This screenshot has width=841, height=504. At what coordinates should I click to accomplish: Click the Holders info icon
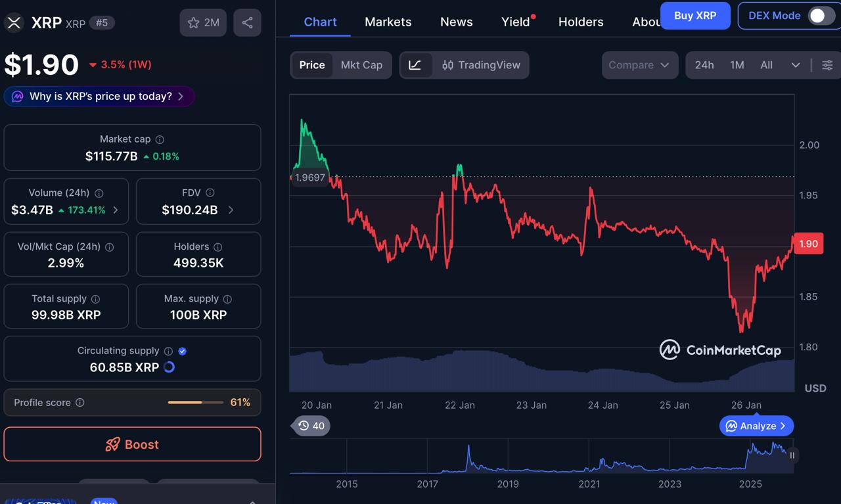click(x=217, y=247)
